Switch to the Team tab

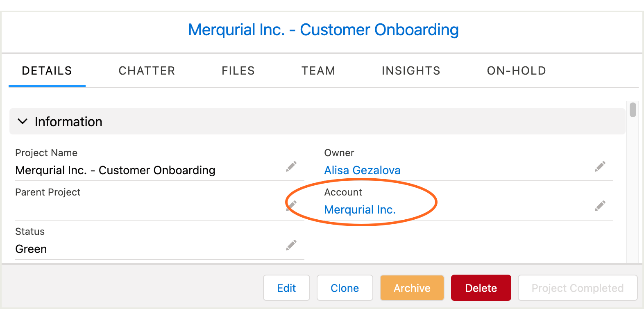tap(318, 71)
